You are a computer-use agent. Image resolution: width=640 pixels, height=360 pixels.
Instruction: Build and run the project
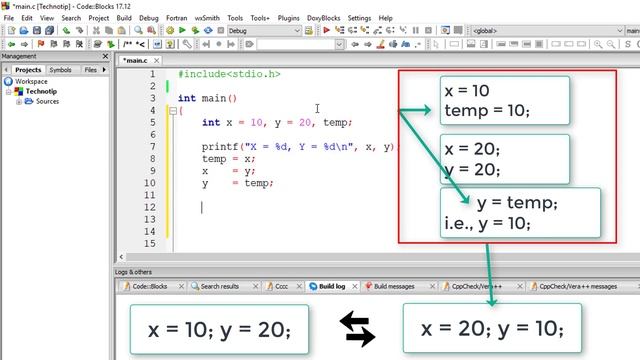coord(195,30)
